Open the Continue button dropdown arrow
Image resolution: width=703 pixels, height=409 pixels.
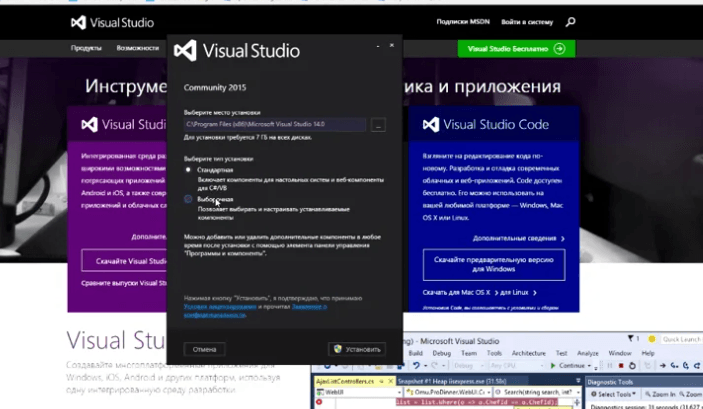coord(589,366)
